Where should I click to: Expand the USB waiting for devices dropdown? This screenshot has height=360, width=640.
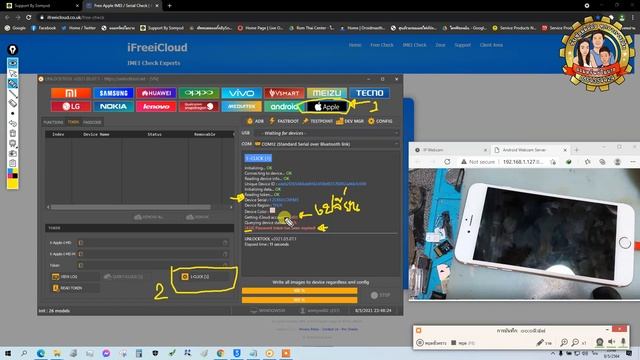(x=326, y=133)
